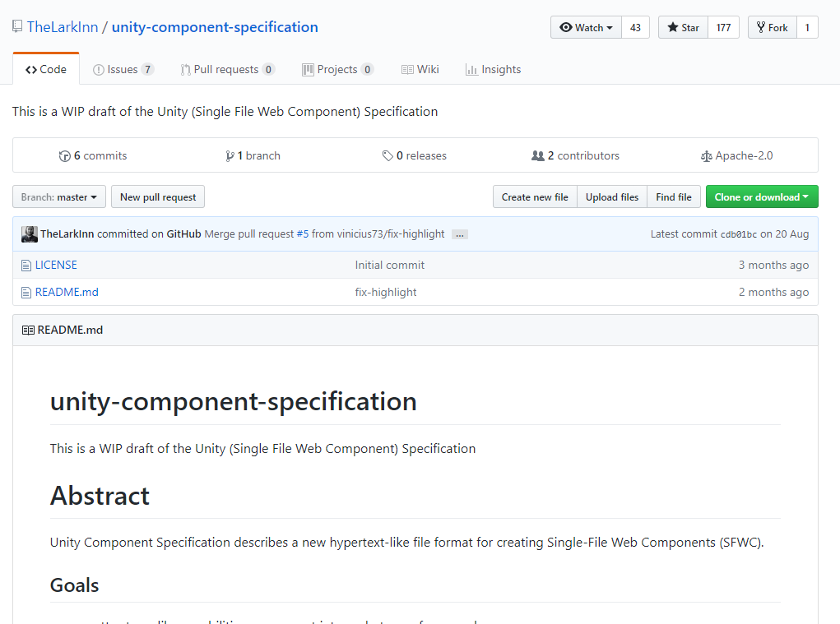This screenshot has height=624, width=840.
Task: Click the Abstract heading in README
Action: coord(100,496)
